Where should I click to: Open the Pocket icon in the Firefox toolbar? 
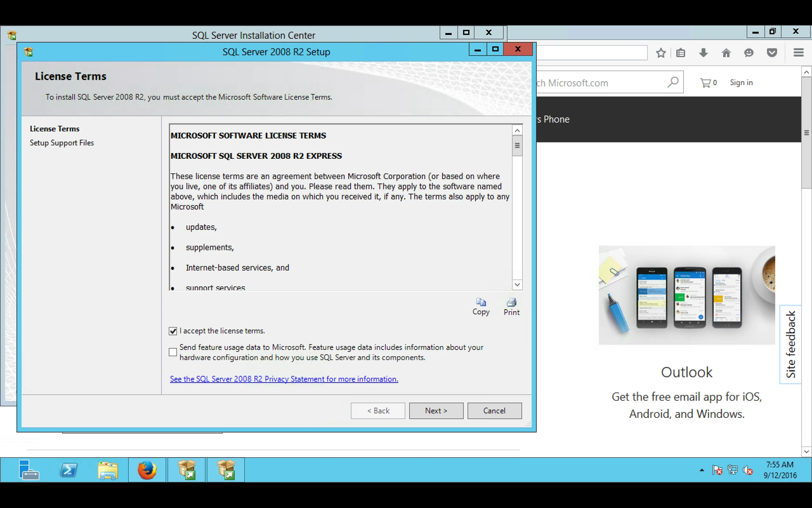[x=772, y=53]
